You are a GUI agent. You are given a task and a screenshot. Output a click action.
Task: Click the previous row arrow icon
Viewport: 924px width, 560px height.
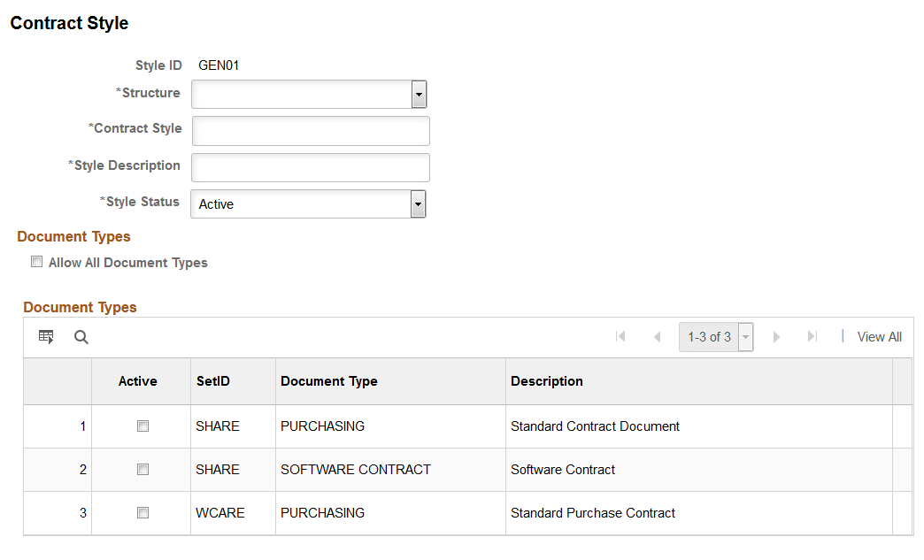[x=657, y=337]
